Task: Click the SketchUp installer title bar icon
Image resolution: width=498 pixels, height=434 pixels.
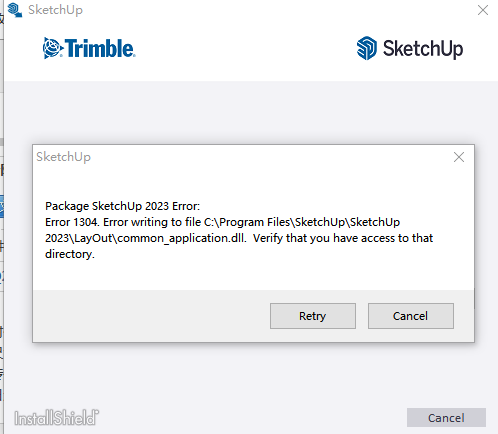Action: click(15, 10)
